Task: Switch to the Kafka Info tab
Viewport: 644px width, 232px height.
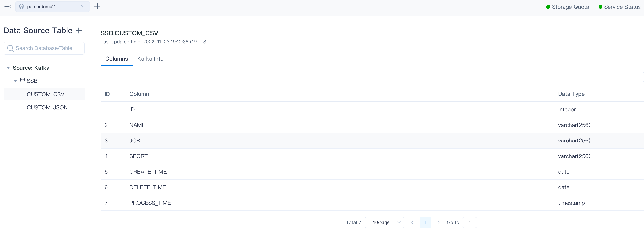Action: click(150, 59)
